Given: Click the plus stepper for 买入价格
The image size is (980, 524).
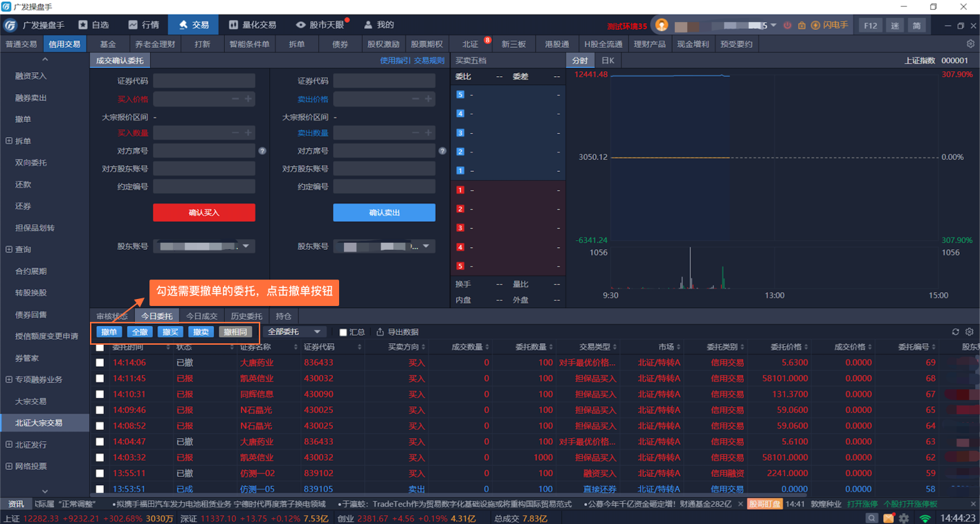Looking at the screenshot, I should point(248,100).
